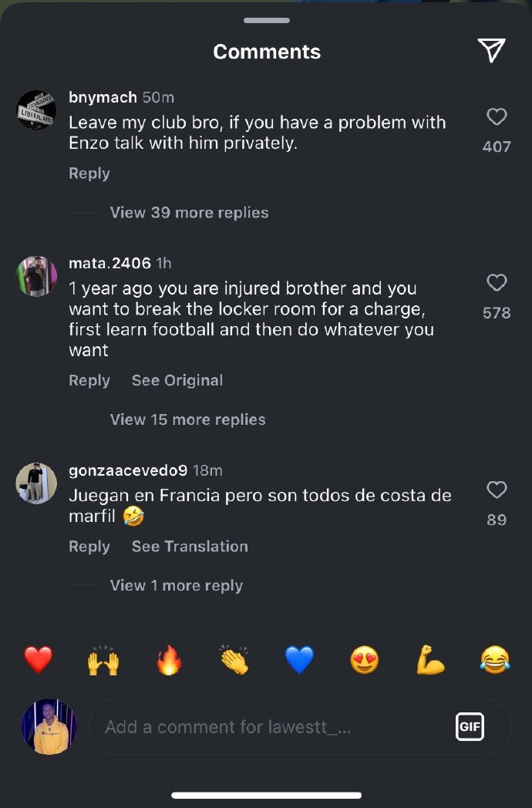Insert the flexed bicep emoji

coord(429,660)
